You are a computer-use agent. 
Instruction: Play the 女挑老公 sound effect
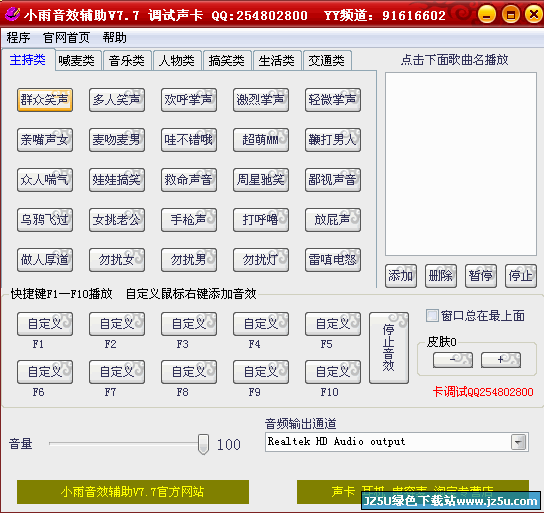click(117, 220)
